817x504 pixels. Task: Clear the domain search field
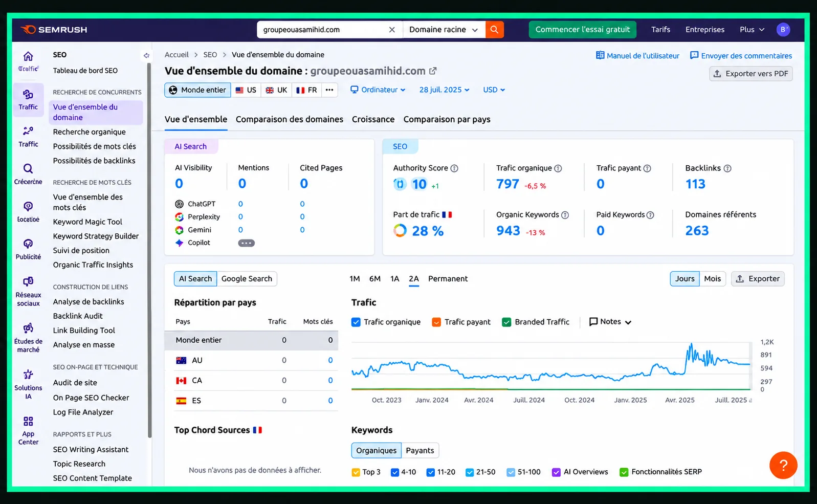click(392, 30)
